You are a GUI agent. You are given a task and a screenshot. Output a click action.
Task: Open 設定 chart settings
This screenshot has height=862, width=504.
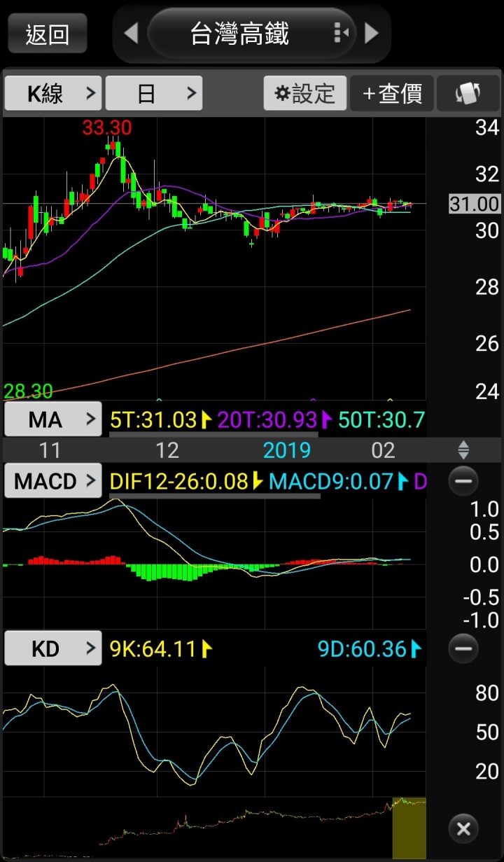(305, 93)
